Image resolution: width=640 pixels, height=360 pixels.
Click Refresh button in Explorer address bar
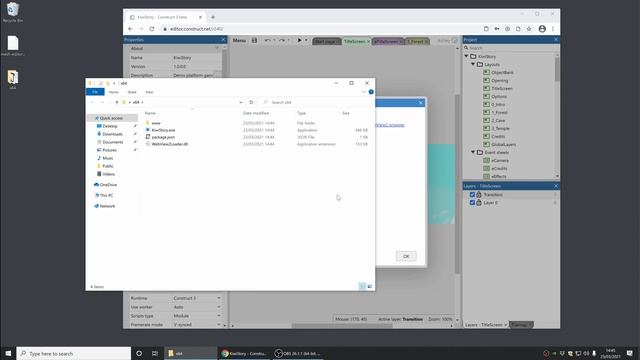point(251,102)
